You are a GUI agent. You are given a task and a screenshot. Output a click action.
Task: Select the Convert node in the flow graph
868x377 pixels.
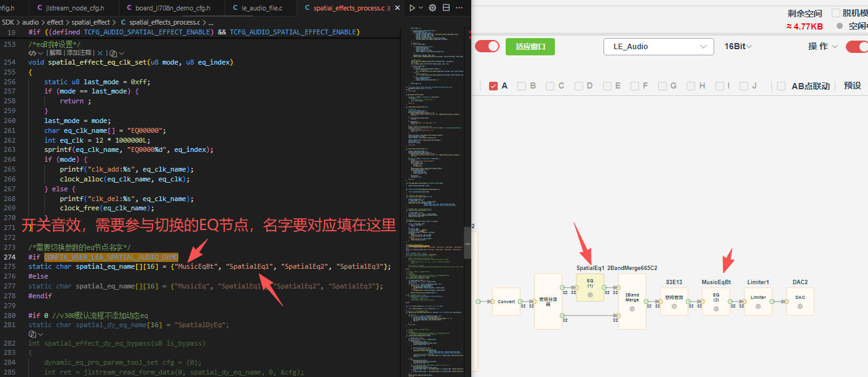(506, 302)
